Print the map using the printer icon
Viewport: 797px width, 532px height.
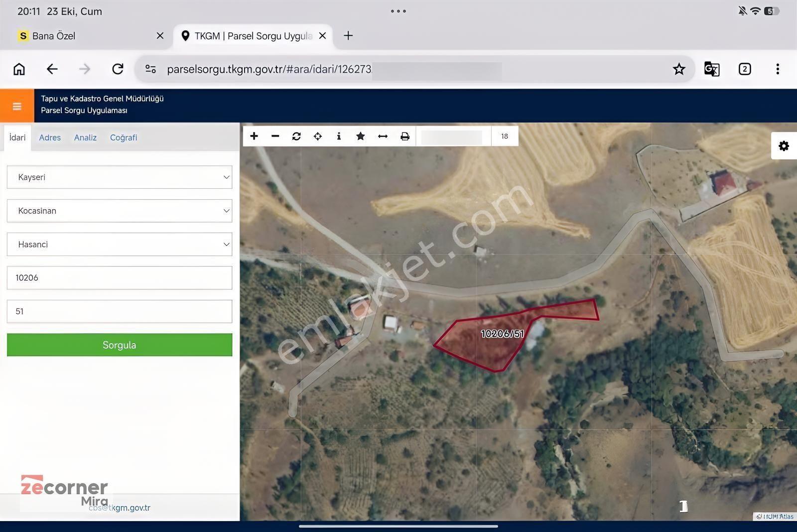[405, 136]
